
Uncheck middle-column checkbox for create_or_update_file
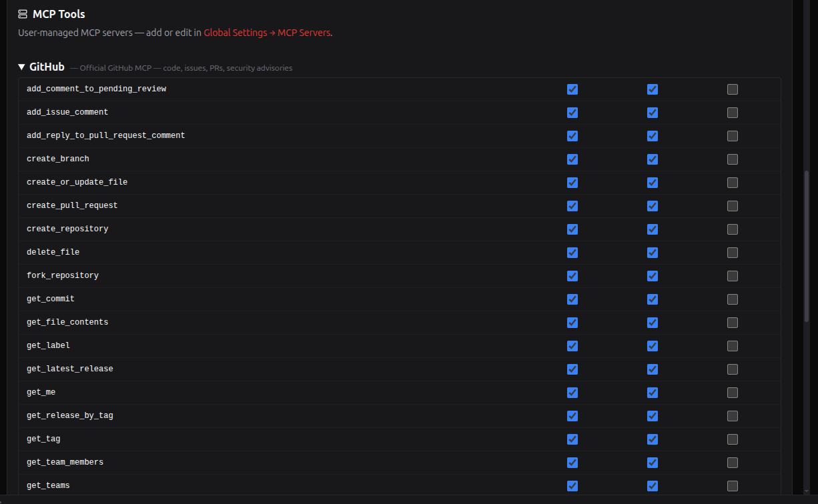653,183
